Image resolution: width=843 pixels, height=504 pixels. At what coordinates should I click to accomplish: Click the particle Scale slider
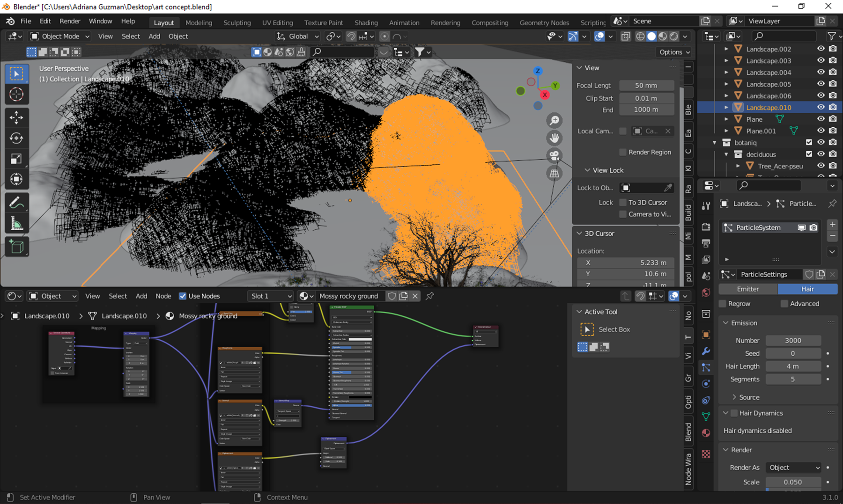coord(793,482)
